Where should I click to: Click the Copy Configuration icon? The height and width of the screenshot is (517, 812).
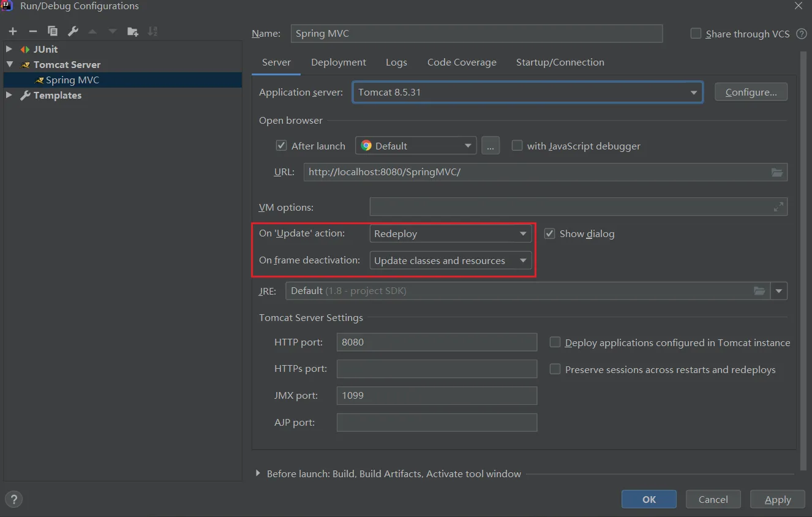(53, 31)
